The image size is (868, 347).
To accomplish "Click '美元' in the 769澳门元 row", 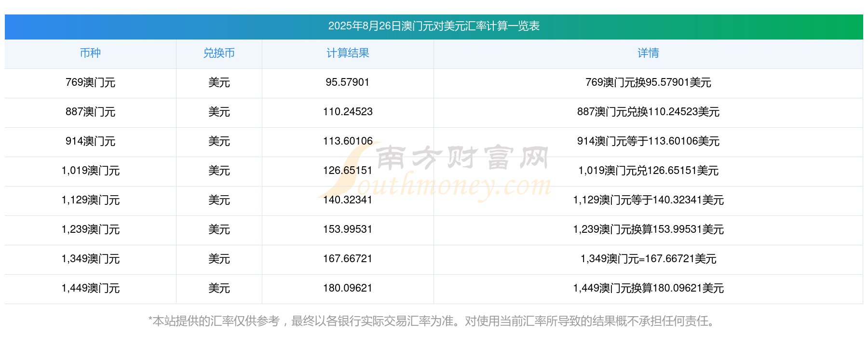I will click(x=219, y=82).
